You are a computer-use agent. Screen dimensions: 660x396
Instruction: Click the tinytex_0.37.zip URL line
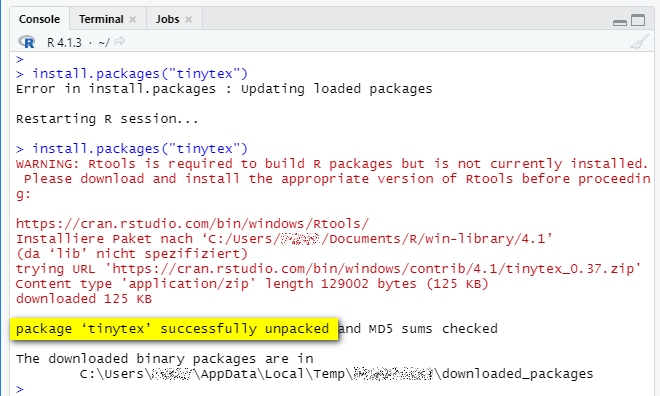328,268
